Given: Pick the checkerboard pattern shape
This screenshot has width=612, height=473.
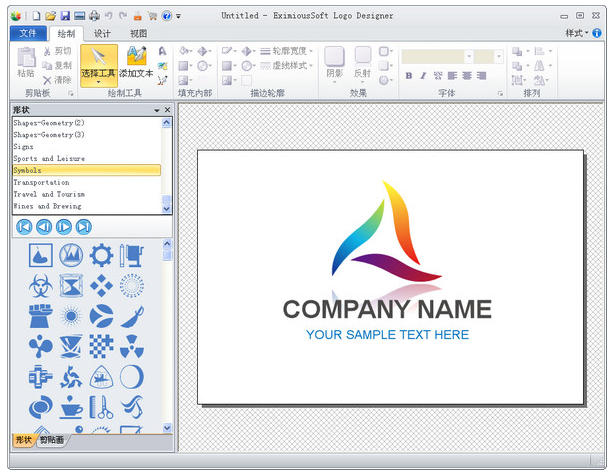Looking at the screenshot, I should tap(101, 347).
